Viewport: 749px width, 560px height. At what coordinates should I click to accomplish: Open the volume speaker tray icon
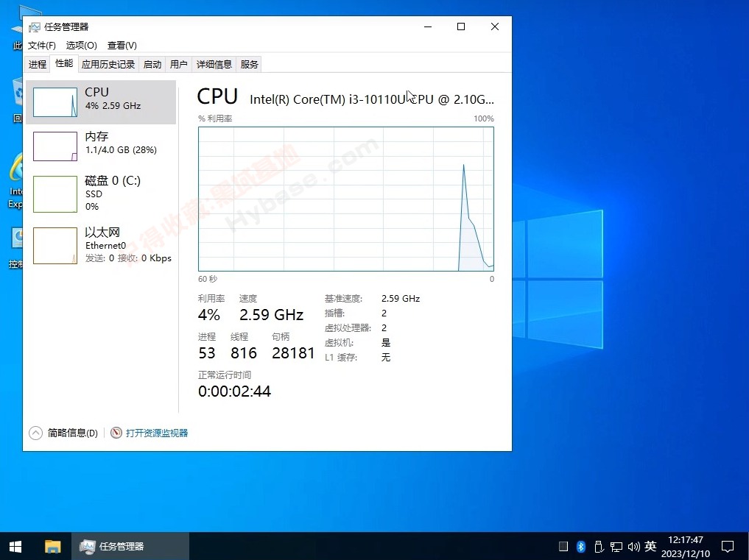(x=634, y=547)
